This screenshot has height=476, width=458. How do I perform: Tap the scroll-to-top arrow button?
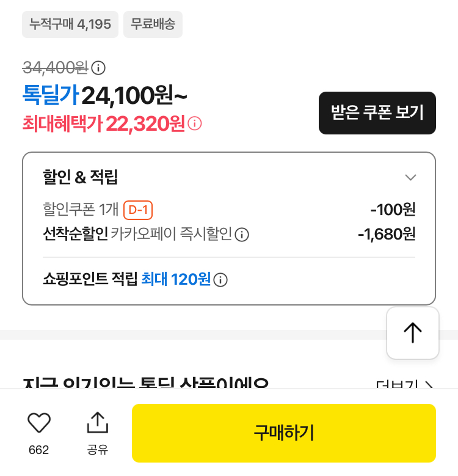coord(412,333)
